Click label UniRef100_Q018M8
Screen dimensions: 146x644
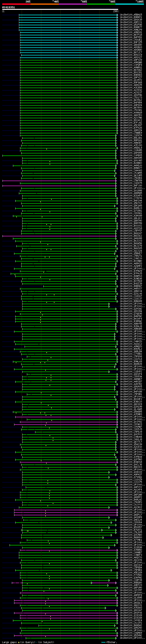tap(131, 191)
